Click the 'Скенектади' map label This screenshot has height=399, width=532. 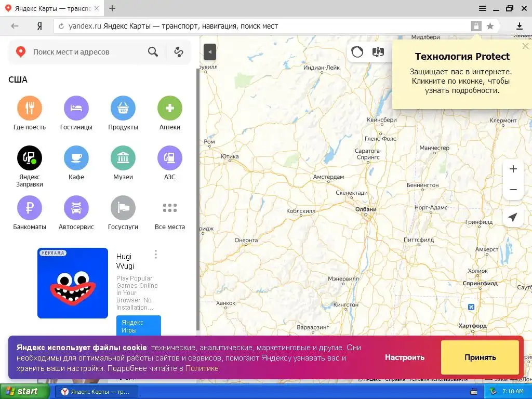(352, 193)
